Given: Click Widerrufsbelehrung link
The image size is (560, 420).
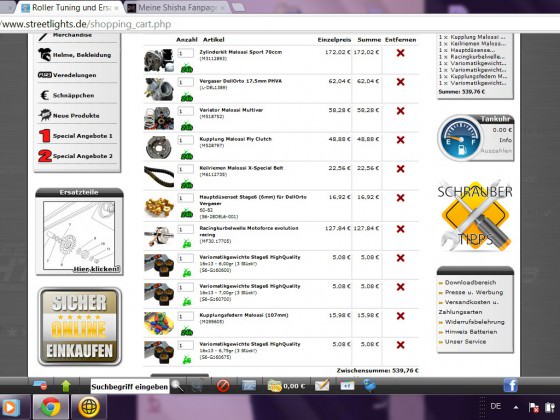Looking at the screenshot, I should [474, 322].
